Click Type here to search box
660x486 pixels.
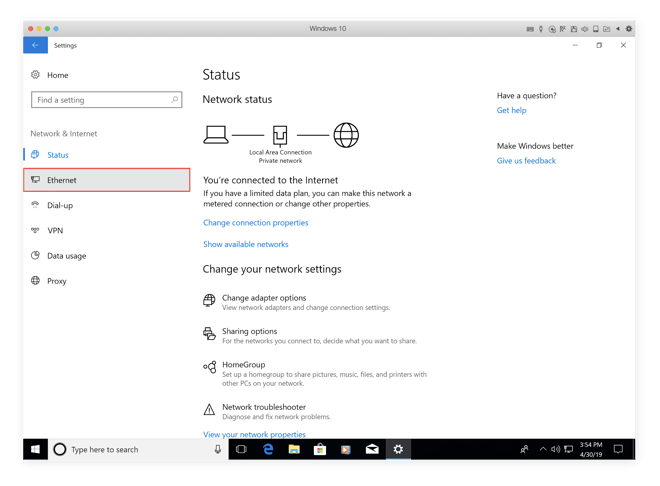[138, 449]
